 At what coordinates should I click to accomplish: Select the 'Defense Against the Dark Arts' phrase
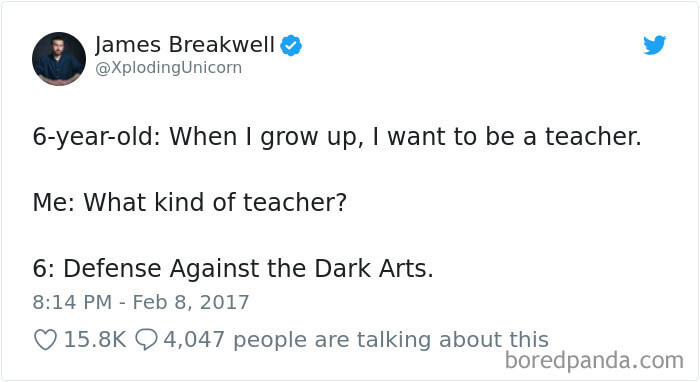pyautogui.click(x=248, y=269)
